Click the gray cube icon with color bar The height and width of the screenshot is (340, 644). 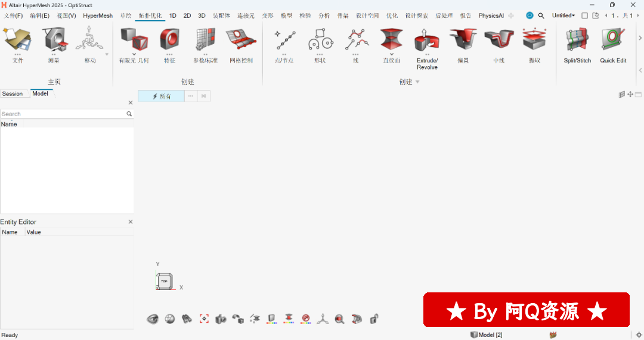pos(271,319)
